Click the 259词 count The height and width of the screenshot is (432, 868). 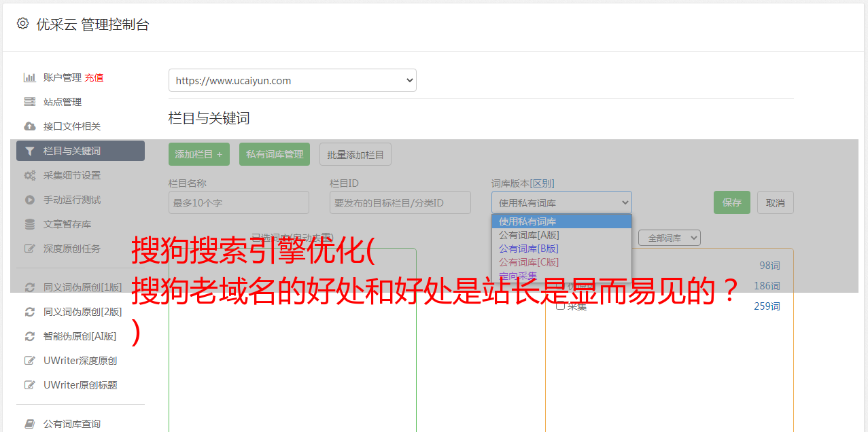767,306
